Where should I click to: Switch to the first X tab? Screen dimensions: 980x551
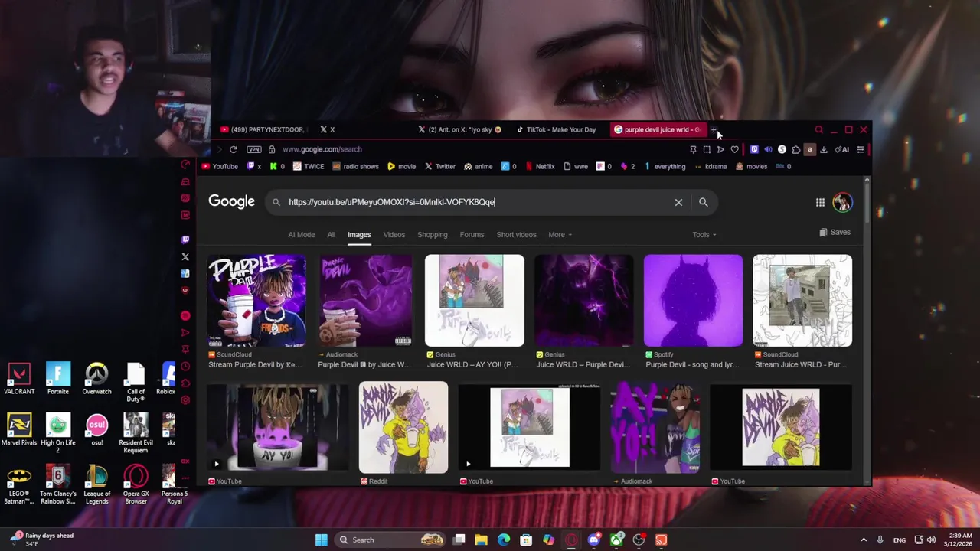point(364,129)
